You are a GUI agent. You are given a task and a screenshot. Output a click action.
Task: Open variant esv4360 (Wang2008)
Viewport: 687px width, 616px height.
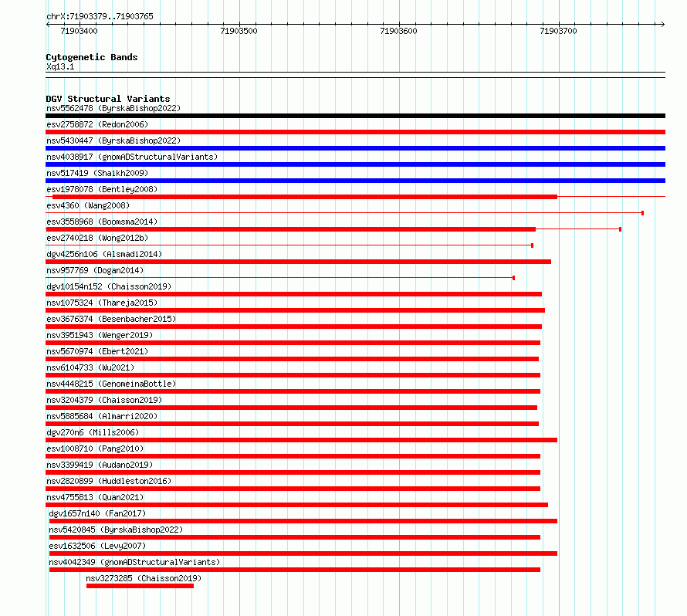[x=88, y=205]
